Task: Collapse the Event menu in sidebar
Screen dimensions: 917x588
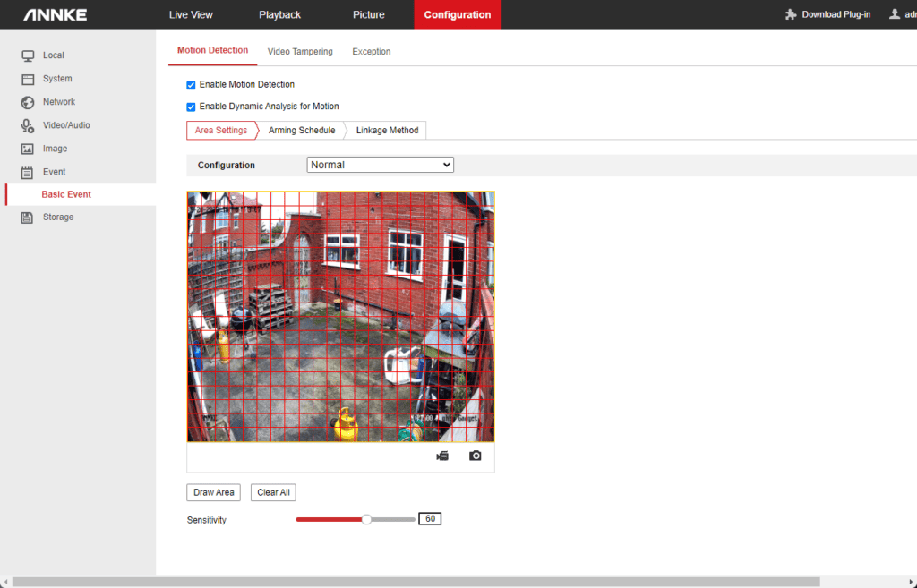Action: 54,172
